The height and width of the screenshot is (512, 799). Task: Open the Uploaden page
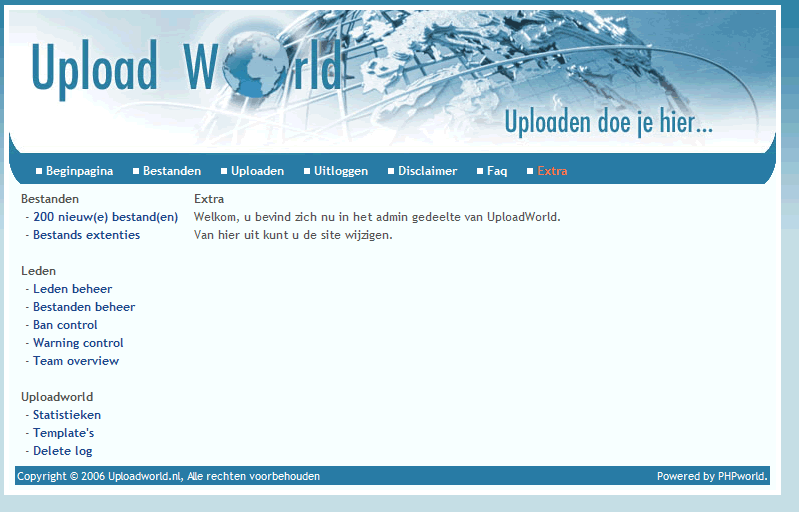[257, 171]
